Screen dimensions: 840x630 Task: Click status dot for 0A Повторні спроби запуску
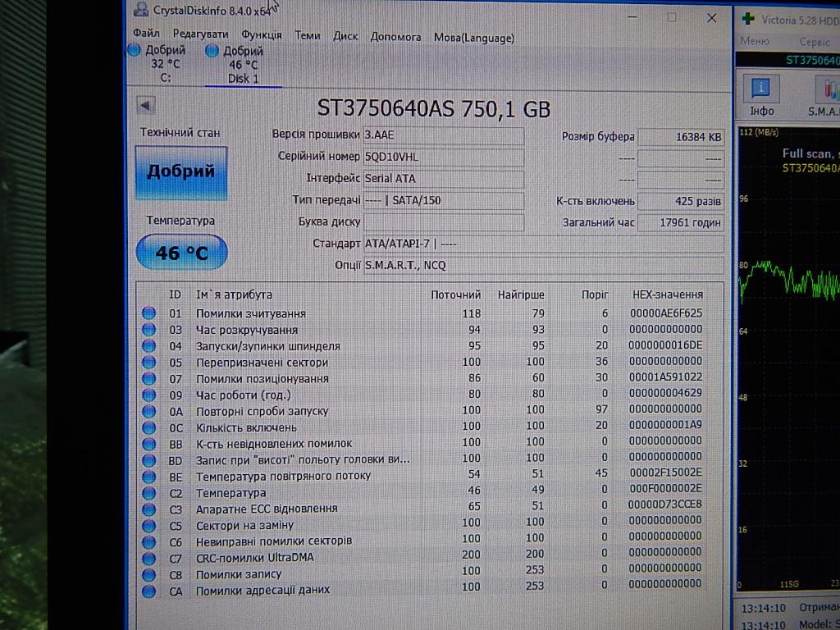(x=149, y=412)
